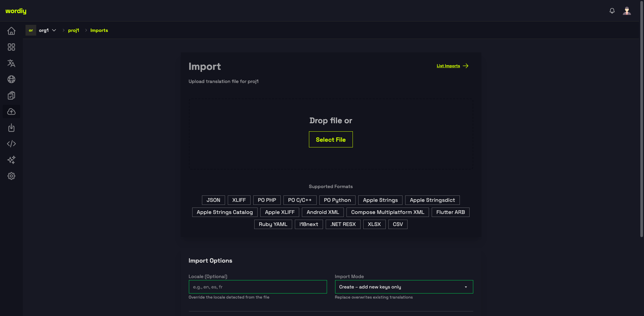Open the notifications bell
Screen dimensions: 644x316
tap(612, 11)
